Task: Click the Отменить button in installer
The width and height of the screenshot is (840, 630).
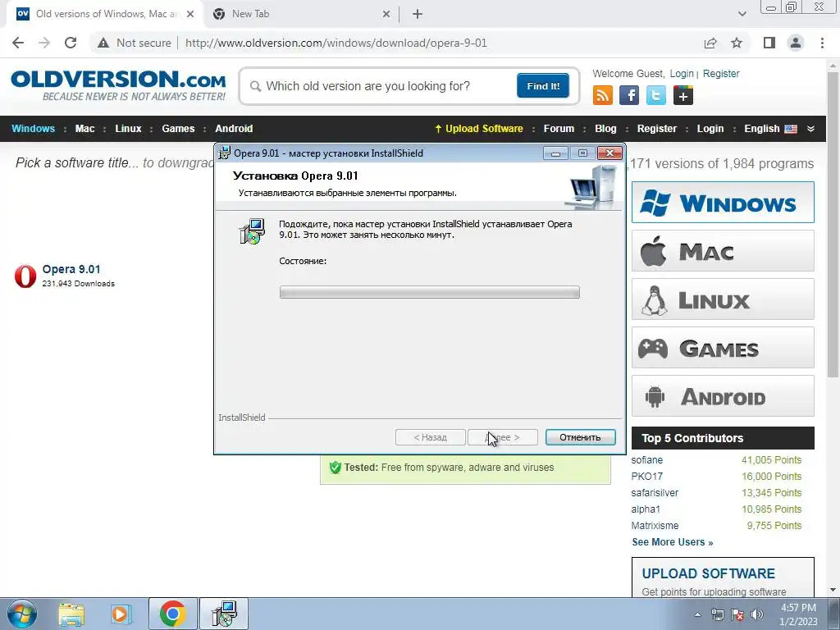Action: click(x=580, y=437)
